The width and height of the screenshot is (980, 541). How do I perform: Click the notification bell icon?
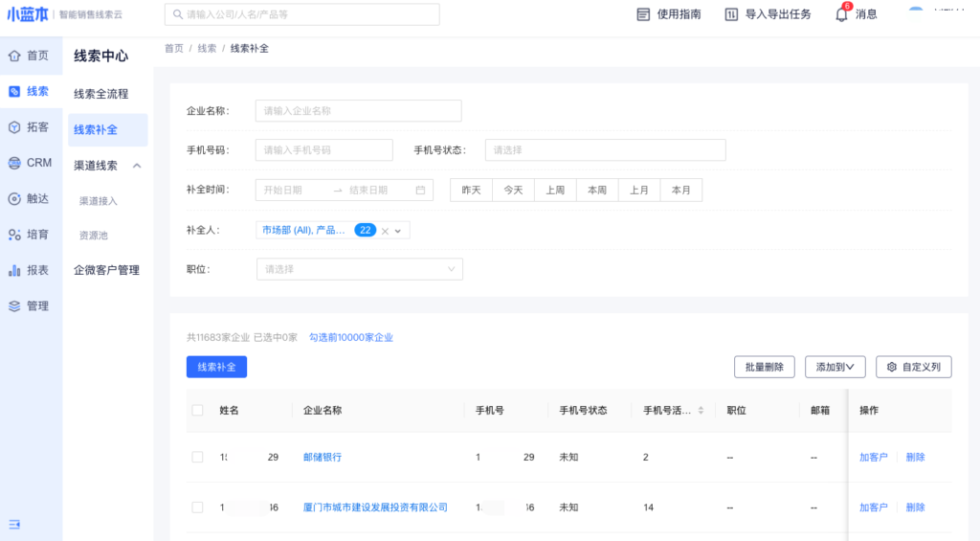click(841, 14)
